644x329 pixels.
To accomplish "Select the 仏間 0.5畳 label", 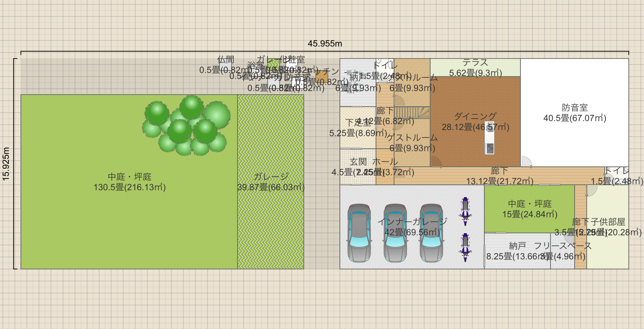I will pyautogui.click(x=225, y=65).
